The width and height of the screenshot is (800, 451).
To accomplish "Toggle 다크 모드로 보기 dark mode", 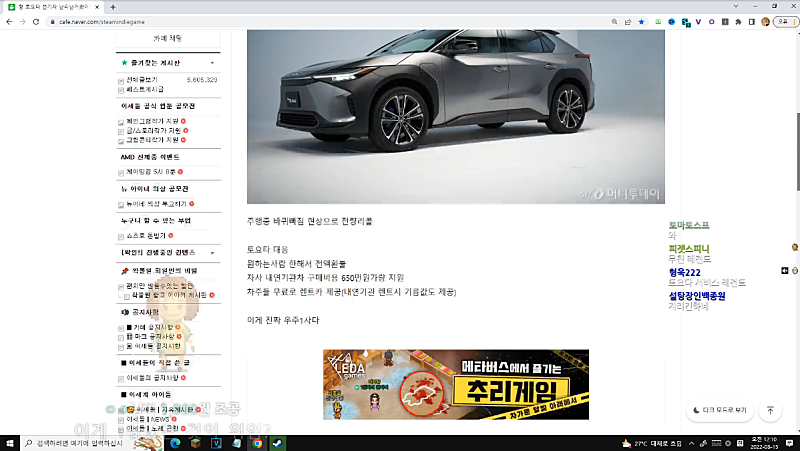I will pos(720,410).
